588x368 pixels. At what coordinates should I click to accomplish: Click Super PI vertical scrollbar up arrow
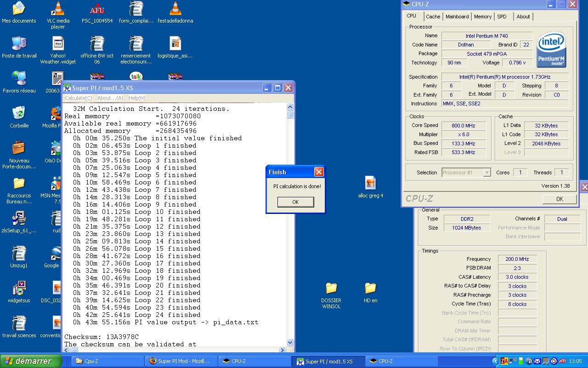point(290,107)
